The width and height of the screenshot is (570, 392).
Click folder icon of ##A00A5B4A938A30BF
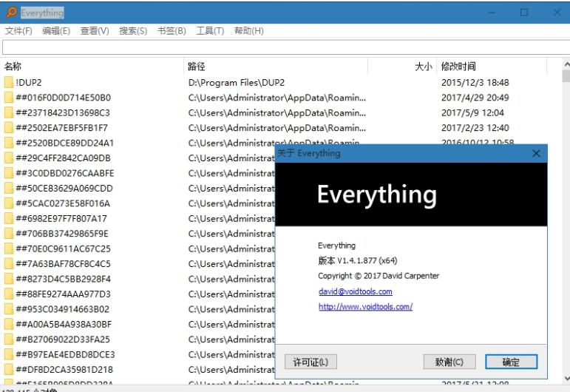coord(9,324)
